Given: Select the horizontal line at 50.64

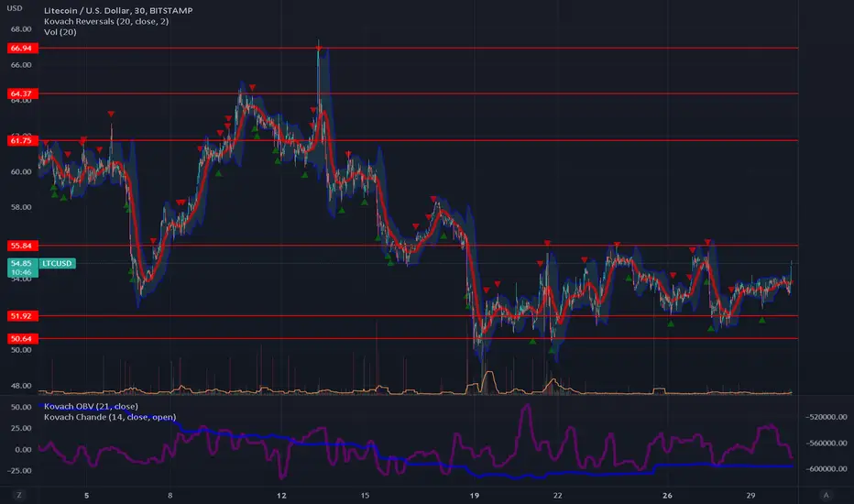Looking at the screenshot, I should (418, 339).
